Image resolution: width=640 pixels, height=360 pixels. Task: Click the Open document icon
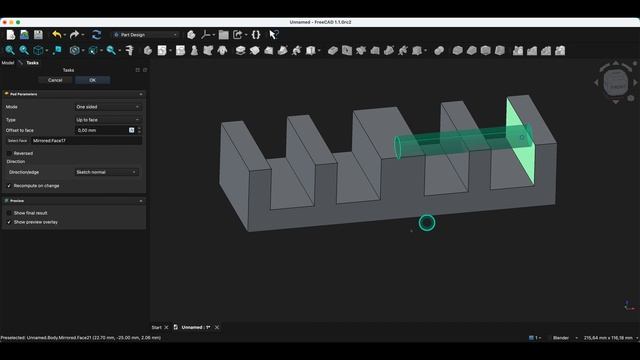24,35
